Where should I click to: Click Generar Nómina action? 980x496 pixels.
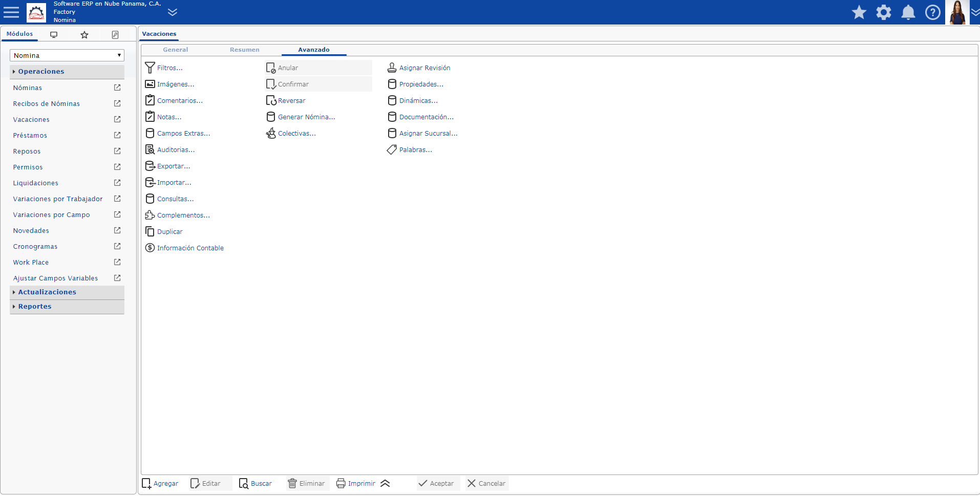click(301, 117)
